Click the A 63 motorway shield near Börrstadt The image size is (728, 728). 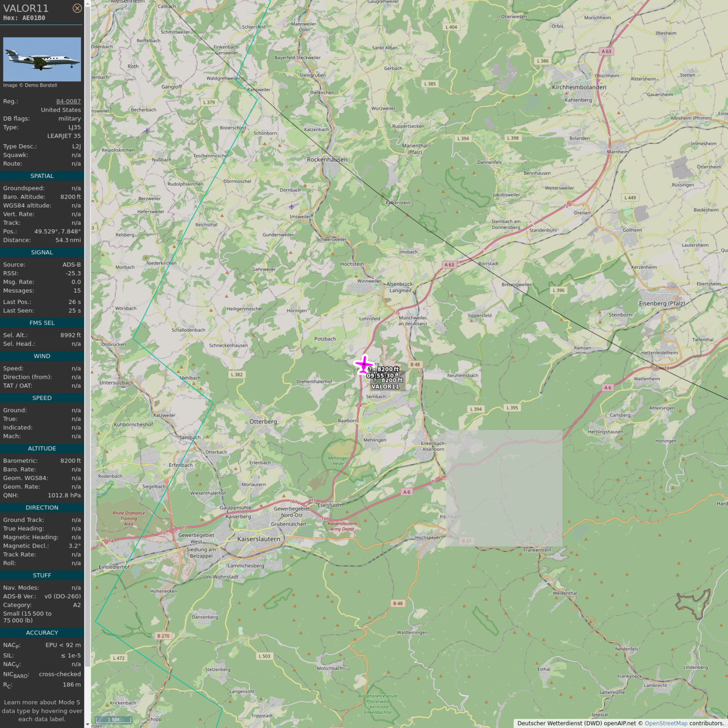[x=449, y=264]
